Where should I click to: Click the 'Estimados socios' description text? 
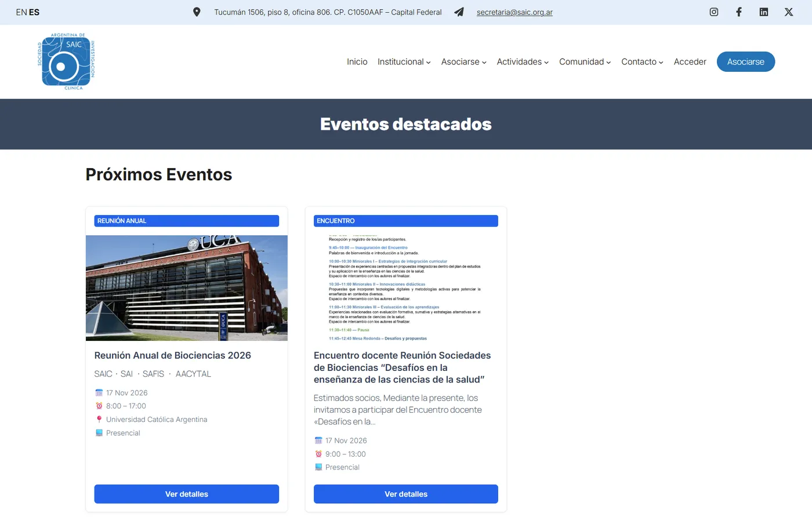click(398, 410)
